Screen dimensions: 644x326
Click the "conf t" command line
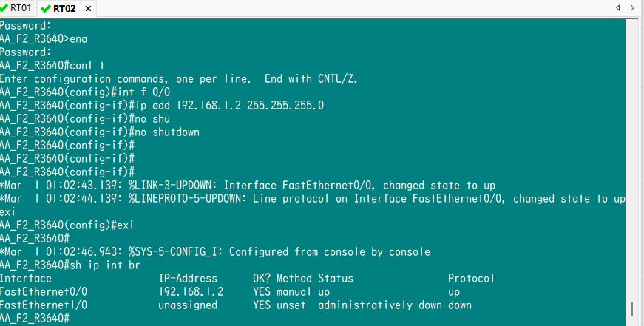pos(52,65)
